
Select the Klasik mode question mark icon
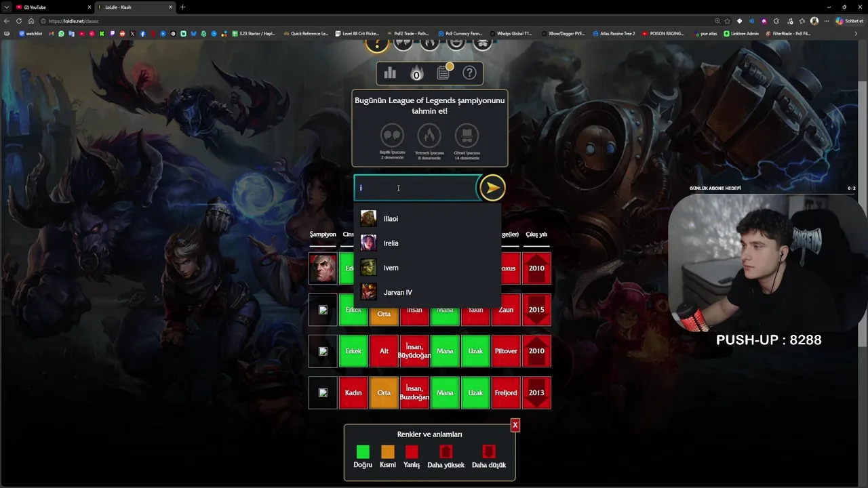pos(376,44)
